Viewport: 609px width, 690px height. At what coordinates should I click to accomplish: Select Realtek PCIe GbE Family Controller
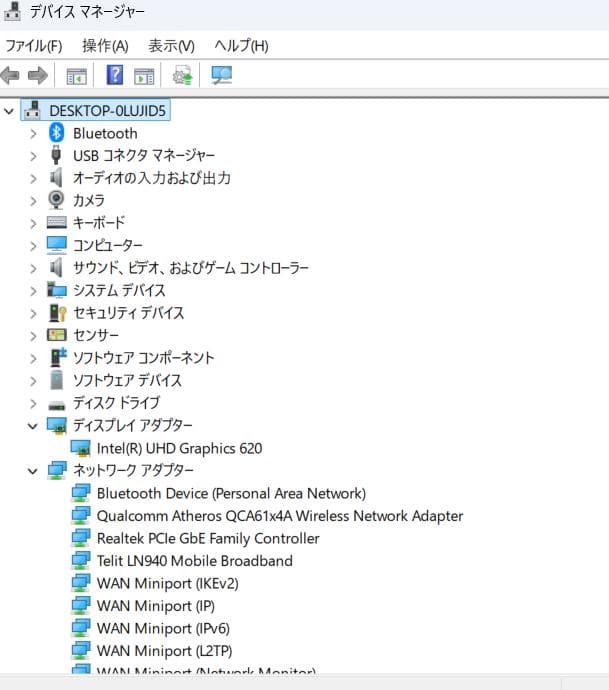[x=208, y=538]
